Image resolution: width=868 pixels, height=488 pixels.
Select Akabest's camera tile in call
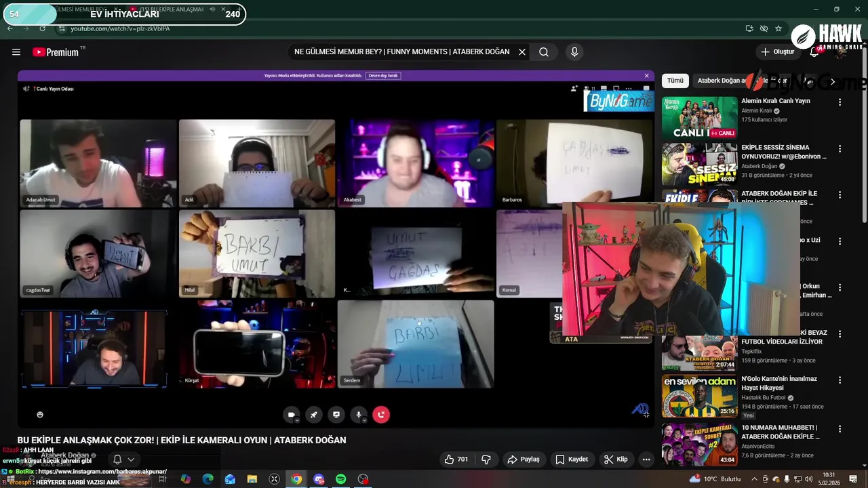tap(416, 163)
